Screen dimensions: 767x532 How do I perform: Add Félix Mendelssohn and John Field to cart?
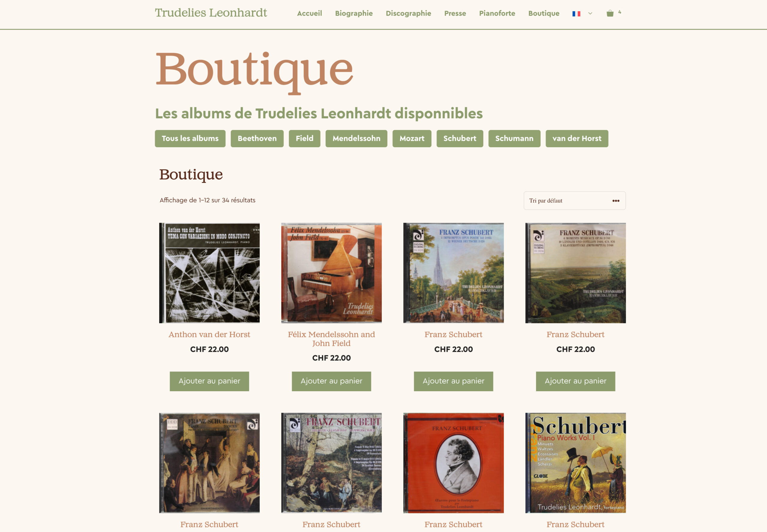click(331, 381)
